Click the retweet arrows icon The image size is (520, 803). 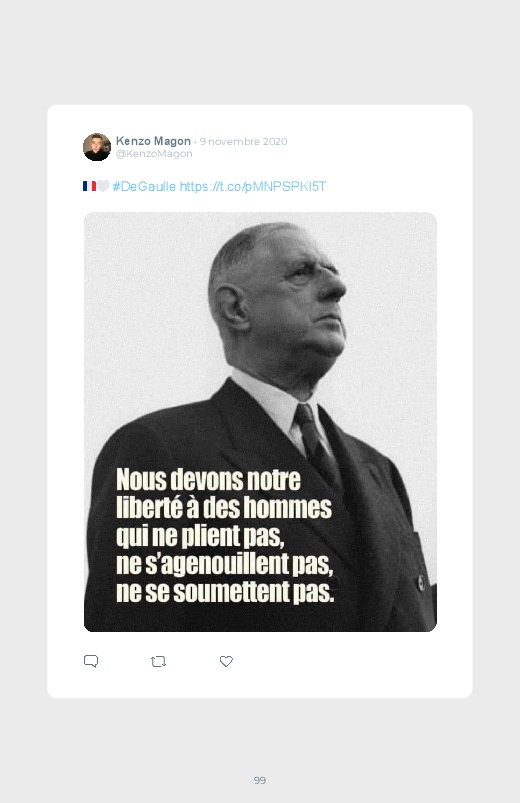158,662
